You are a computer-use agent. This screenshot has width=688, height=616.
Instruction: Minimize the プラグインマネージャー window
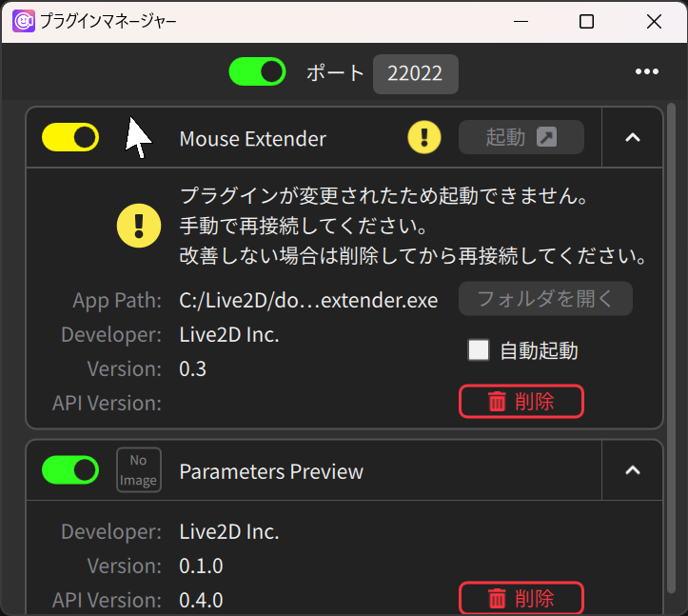point(521,21)
